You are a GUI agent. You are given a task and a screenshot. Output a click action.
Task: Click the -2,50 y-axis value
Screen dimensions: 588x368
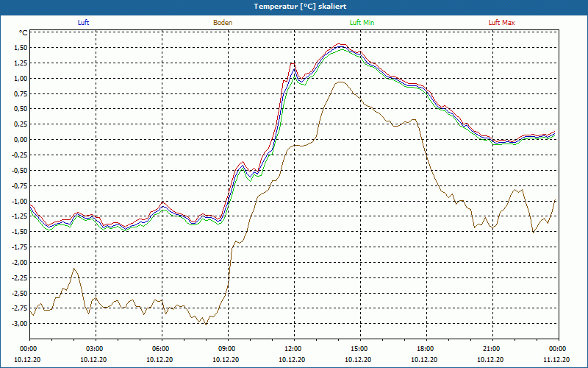pos(20,293)
